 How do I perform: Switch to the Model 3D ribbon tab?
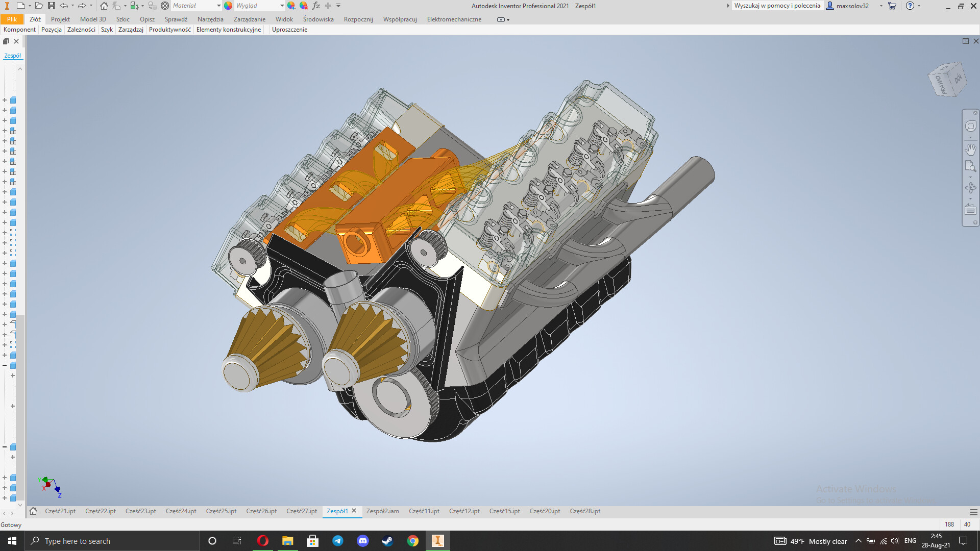[93, 19]
